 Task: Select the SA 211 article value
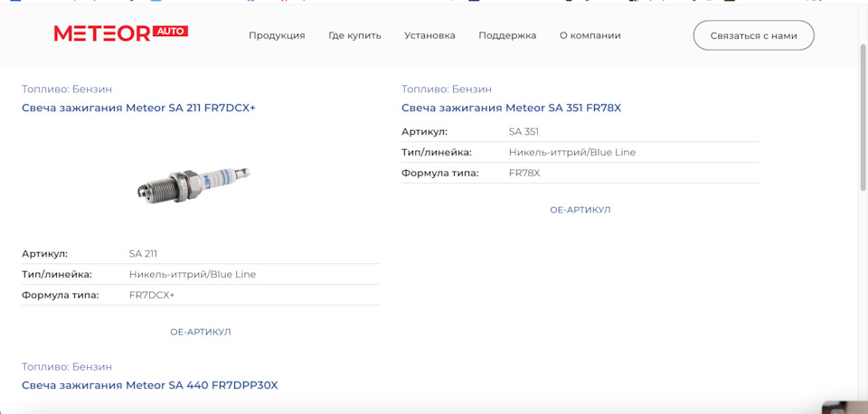click(x=143, y=254)
